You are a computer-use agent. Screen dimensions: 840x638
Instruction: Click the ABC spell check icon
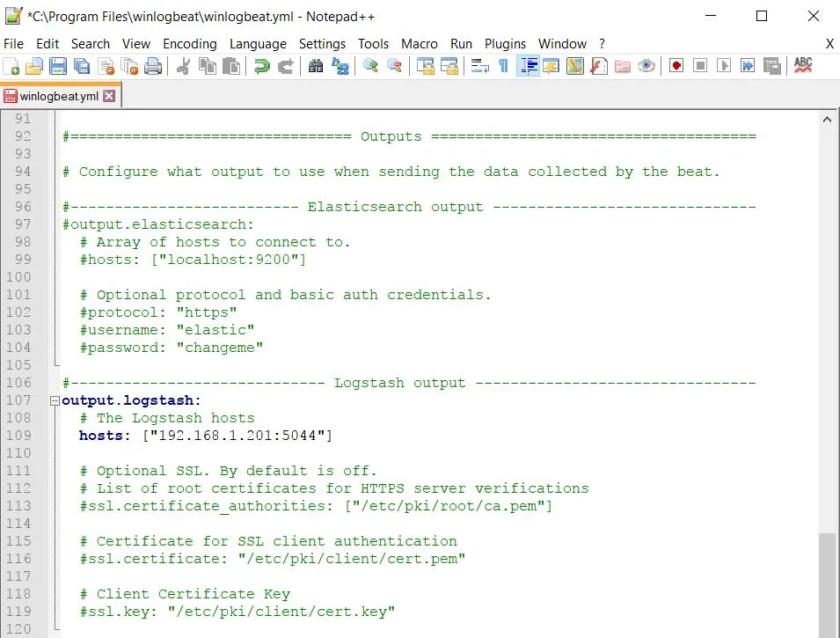coord(802,66)
